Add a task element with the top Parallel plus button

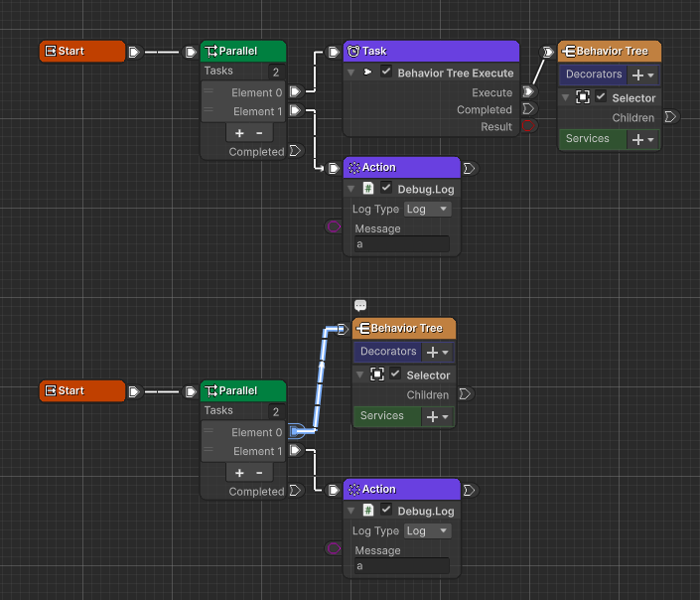[x=239, y=132]
